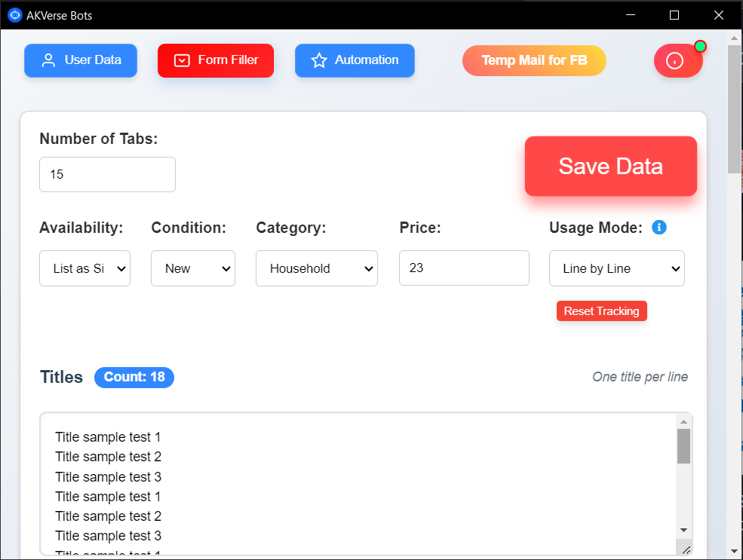
Task: Click the Form Filler tab icon
Action: click(182, 60)
